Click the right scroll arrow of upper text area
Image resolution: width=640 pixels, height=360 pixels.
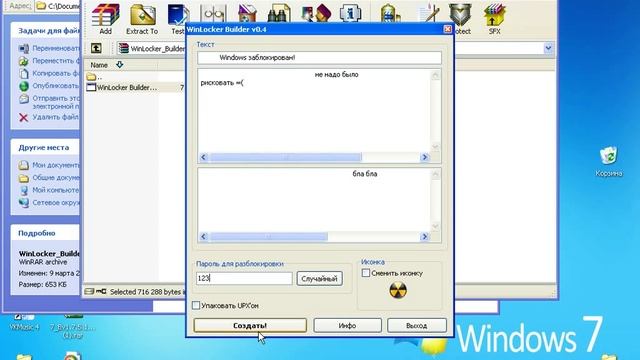424,157
